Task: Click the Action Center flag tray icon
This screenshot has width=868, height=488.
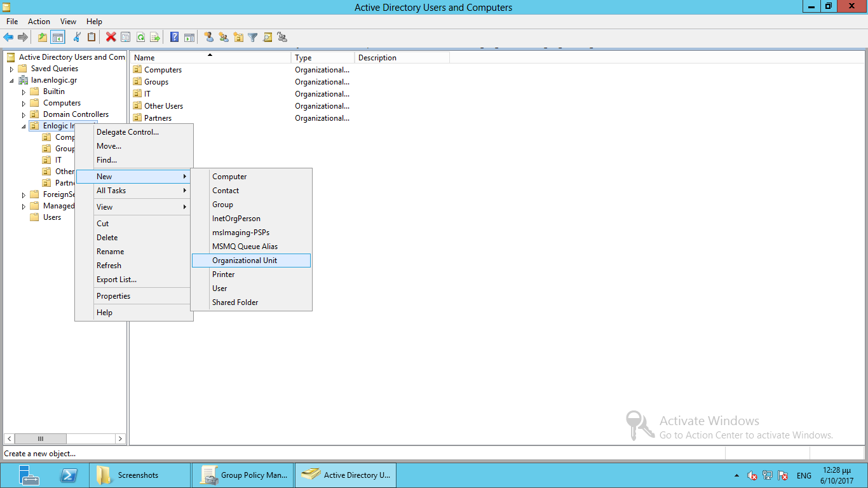Action: (783, 475)
